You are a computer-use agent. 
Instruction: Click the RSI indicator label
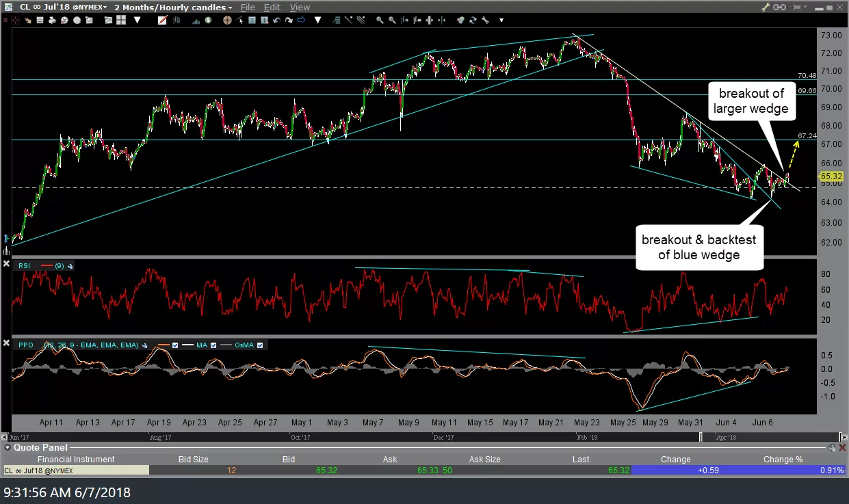coord(25,266)
